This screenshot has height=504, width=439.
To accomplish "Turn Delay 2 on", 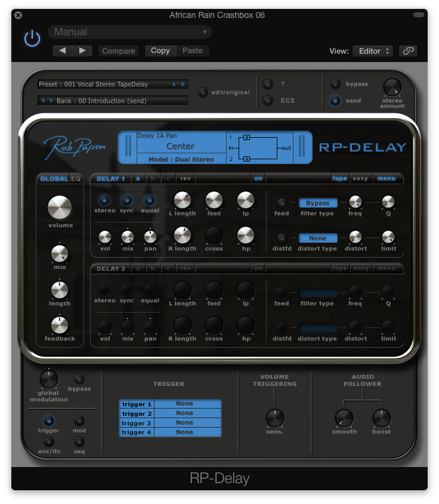I will click(258, 268).
